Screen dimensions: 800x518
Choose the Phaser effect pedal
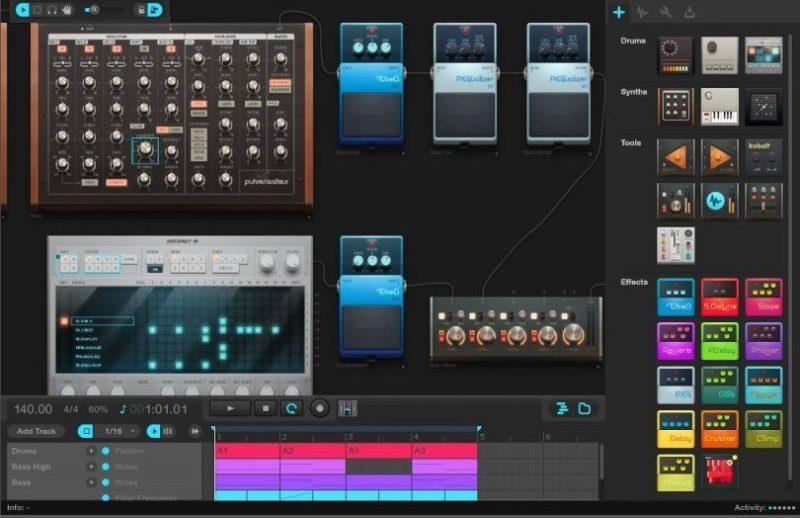764,341
